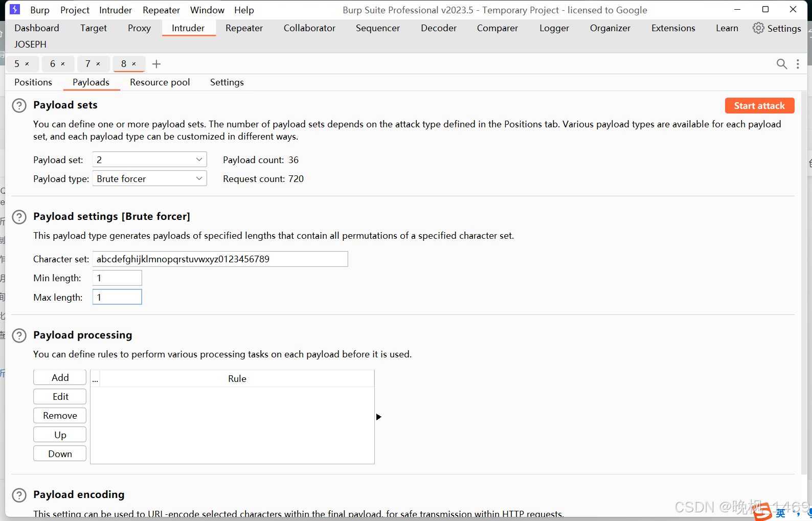This screenshot has height=521, width=812.
Task: Close Intruder tab 6
Action: (x=63, y=64)
